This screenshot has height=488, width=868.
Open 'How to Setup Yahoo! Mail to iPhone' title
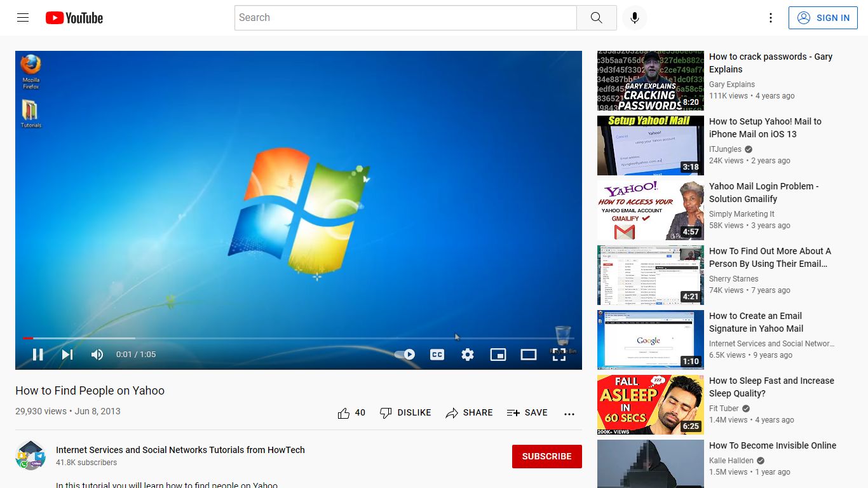coord(765,128)
